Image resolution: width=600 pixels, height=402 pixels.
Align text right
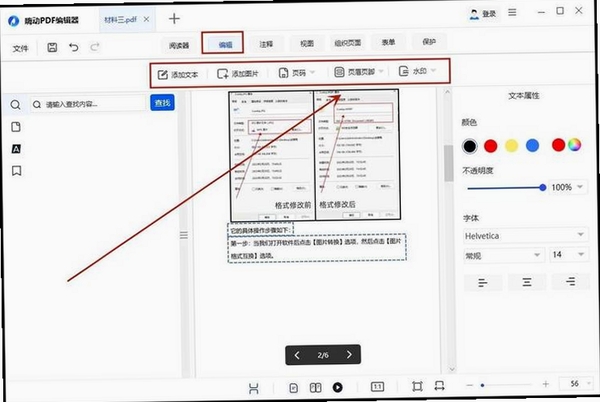[x=571, y=282]
